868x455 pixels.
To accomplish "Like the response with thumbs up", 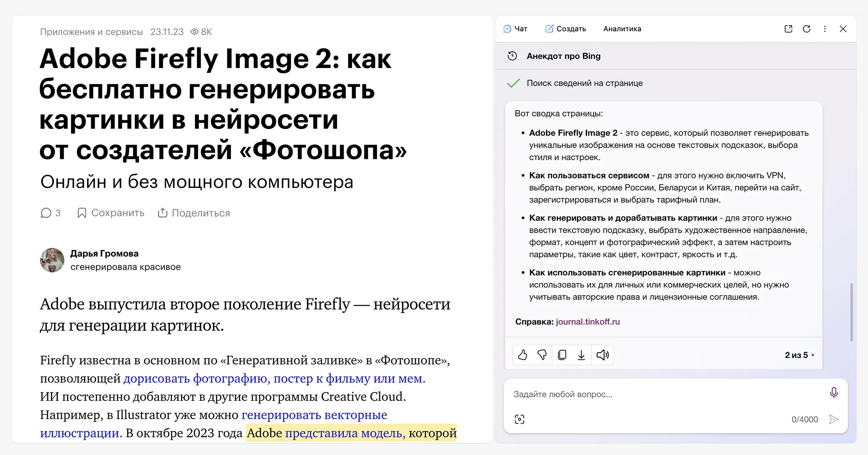I will [x=523, y=355].
